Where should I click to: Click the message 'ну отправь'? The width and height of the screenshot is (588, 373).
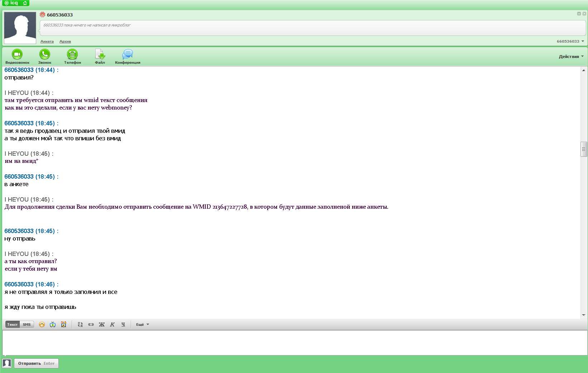coord(20,238)
